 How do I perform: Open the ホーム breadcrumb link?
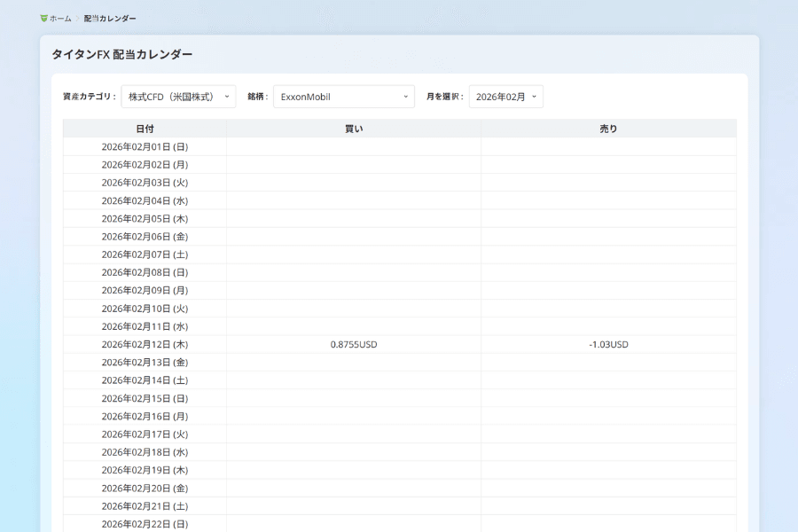[60, 19]
